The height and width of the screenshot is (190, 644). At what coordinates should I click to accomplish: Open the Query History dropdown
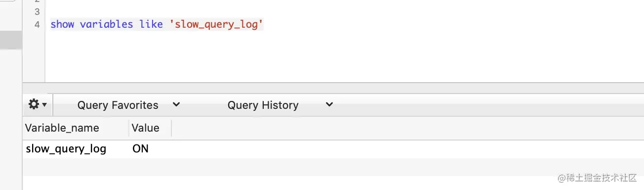point(280,105)
